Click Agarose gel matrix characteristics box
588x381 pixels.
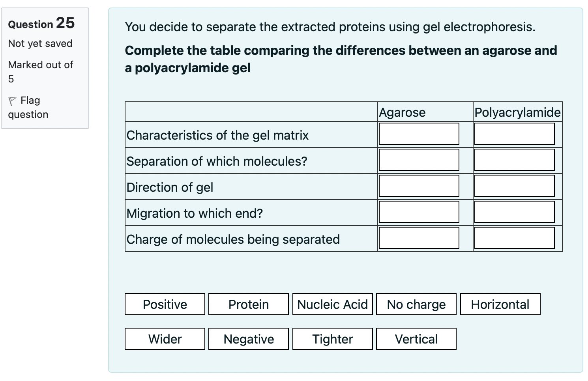(419, 134)
